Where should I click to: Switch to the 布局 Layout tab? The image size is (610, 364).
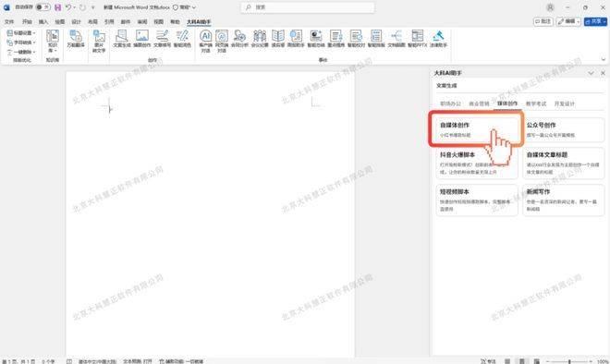pyautogui.click(x=92, y=22)
